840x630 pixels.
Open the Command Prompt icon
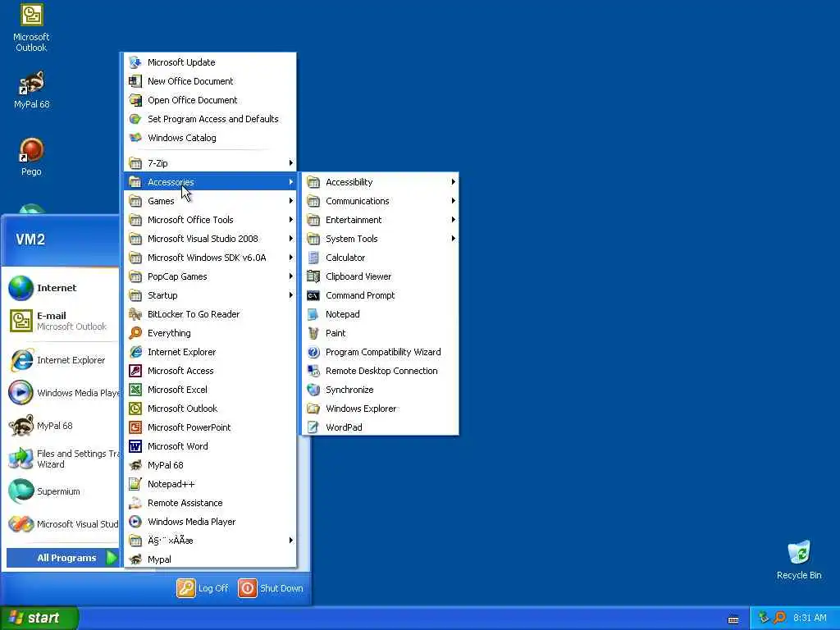313,295
